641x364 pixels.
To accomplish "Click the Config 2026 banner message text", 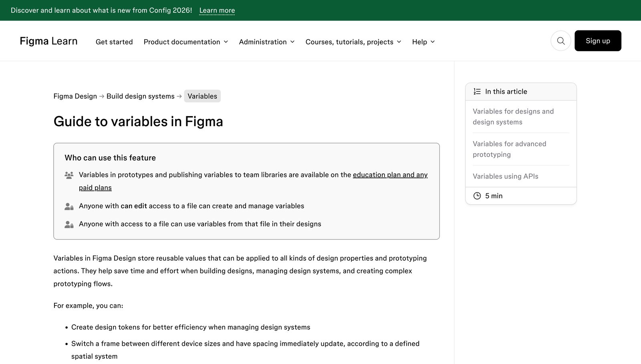I will pos(101,10).
